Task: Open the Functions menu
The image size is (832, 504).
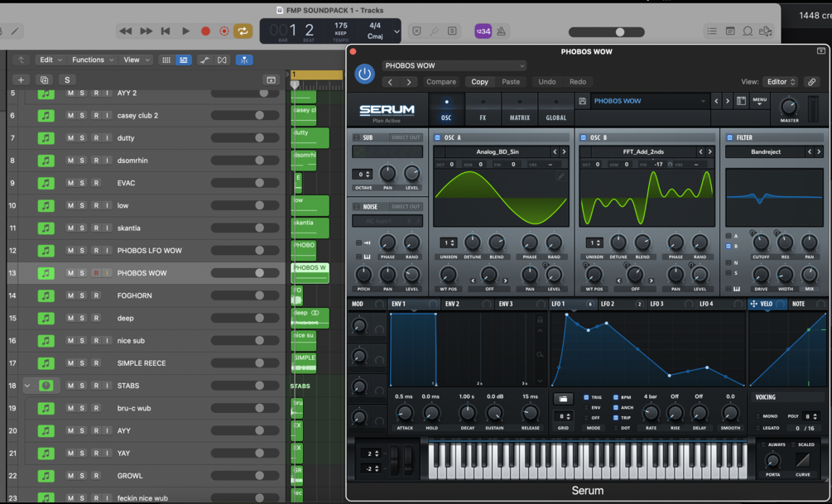Action: (x=94, y=60)
